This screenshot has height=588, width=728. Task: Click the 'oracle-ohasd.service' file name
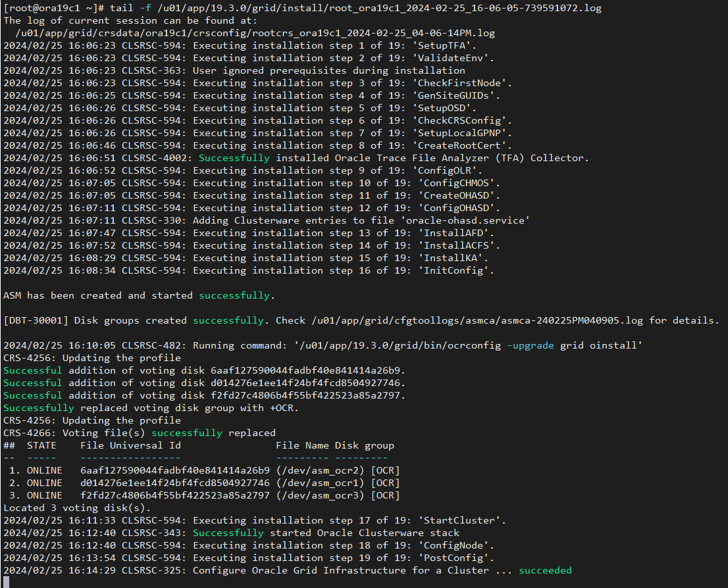click(x=465, y=221)
